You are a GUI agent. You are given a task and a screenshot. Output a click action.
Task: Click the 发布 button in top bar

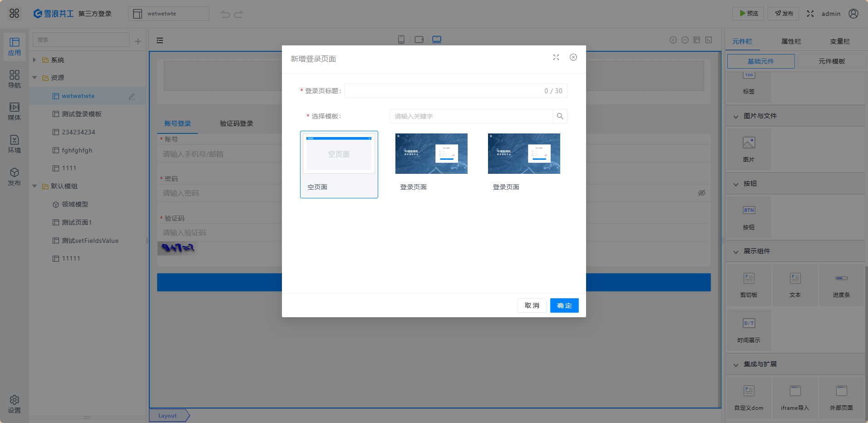tap(783, 14)
